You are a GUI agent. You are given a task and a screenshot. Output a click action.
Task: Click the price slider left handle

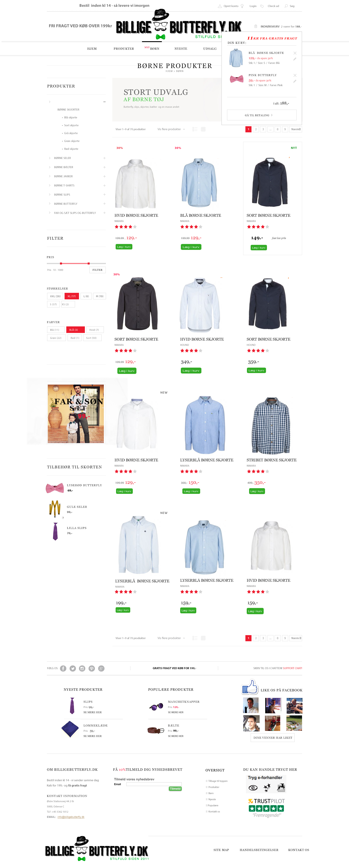(x=61, y=264)
